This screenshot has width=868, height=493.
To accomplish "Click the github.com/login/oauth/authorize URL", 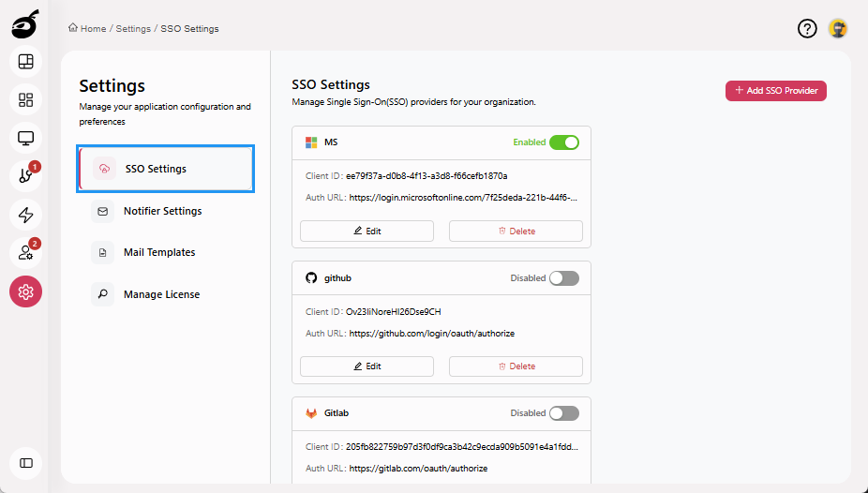I will [x=432, y=333].
